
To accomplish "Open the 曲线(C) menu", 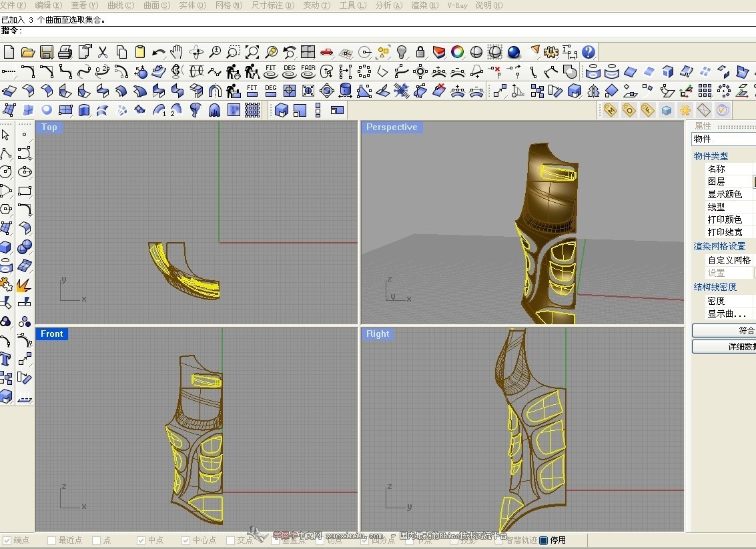I will tap(121, 5).
